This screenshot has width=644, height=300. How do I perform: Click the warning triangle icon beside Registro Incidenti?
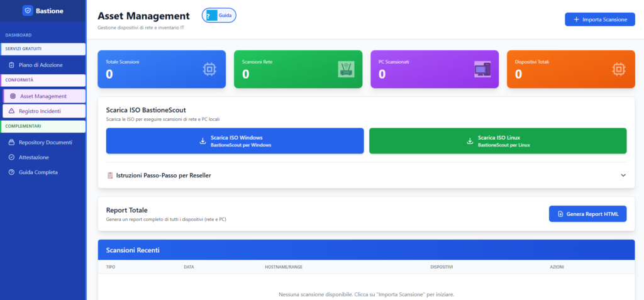click(11, 111)
